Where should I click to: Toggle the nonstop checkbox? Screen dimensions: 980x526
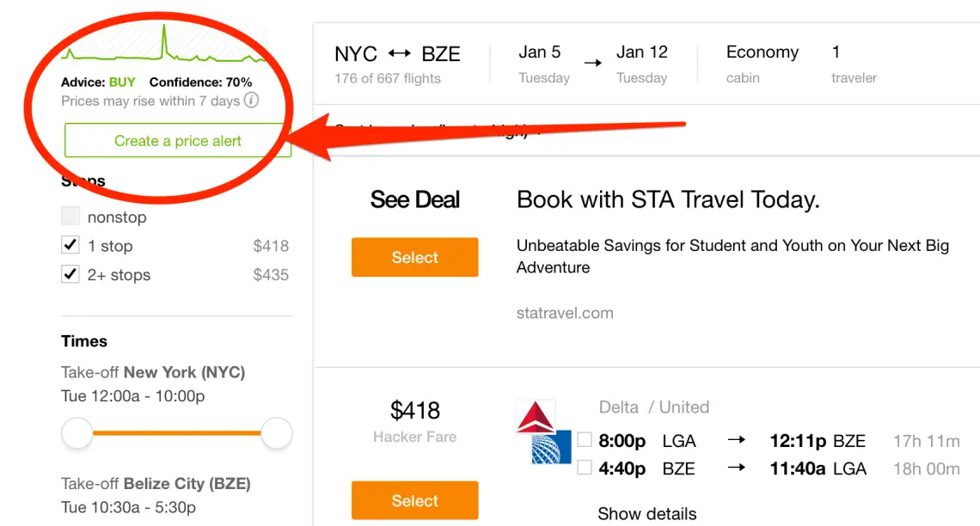tap(70, 216)
